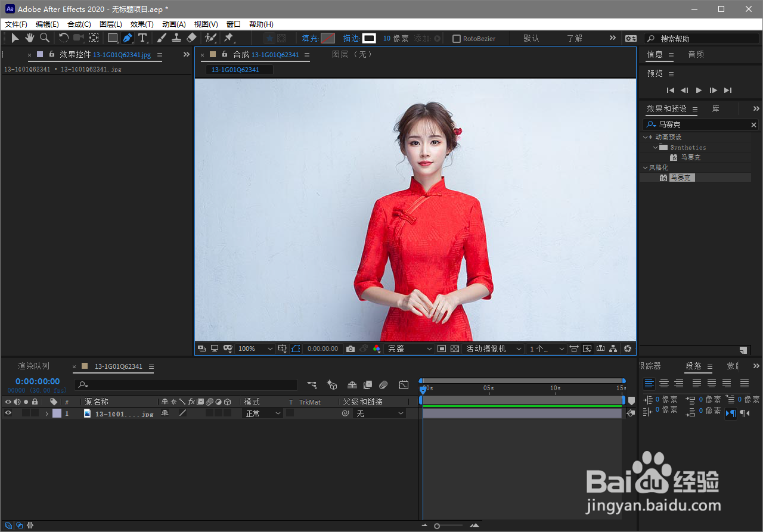
Task: Select the Eraser tool
Action: coord(191,38)
